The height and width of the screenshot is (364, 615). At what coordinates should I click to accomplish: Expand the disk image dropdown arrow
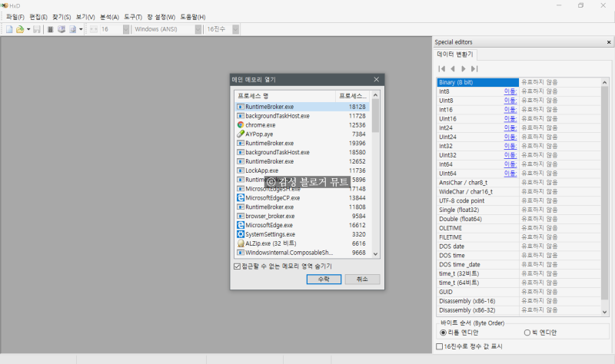tap(81, 29)
